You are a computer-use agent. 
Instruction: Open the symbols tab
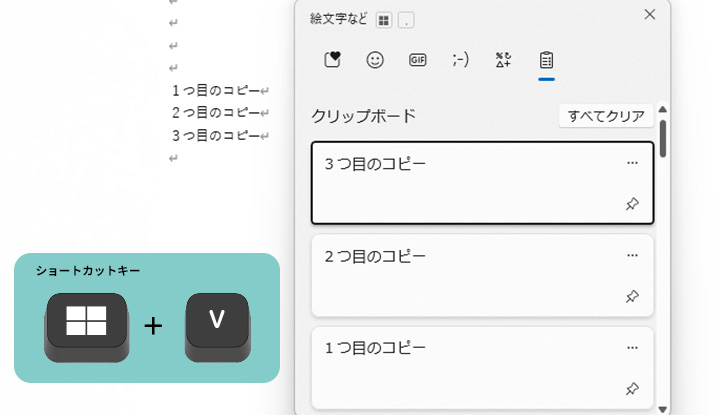click(503, 60)
